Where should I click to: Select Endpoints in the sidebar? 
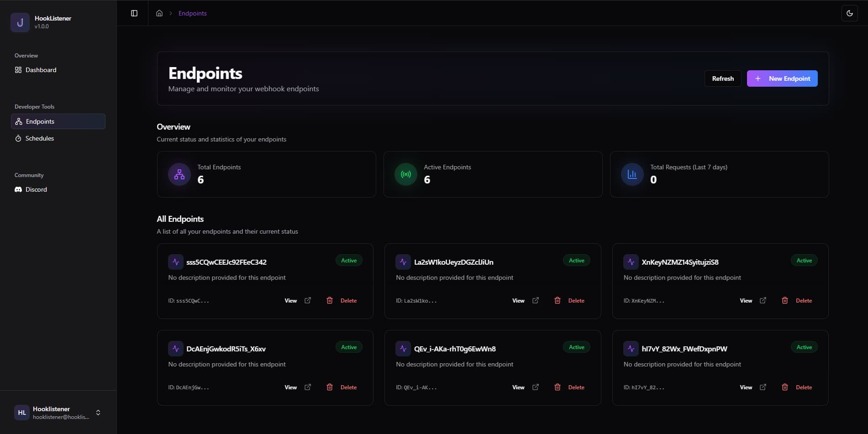(x=58, y=121)
